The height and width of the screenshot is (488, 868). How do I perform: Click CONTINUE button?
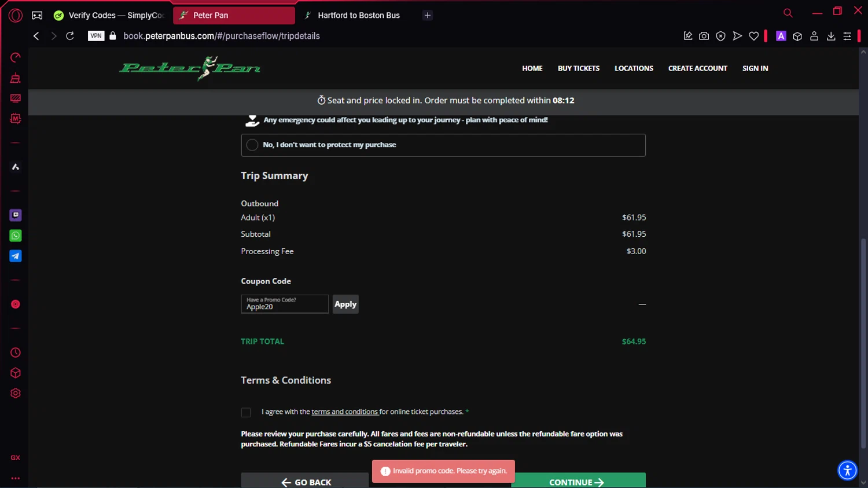(579, 480)
